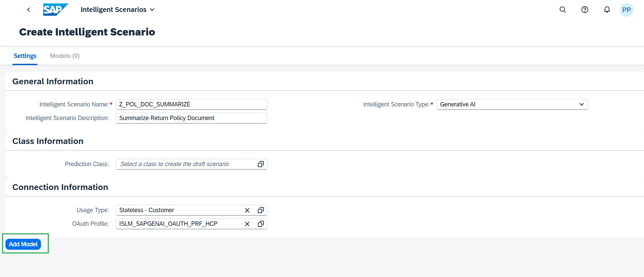Image resolution: width=644 pixels, height=277 pixels.
Task: Click the Intelligent Scenario Description label
Action: (x=67, y=118)
